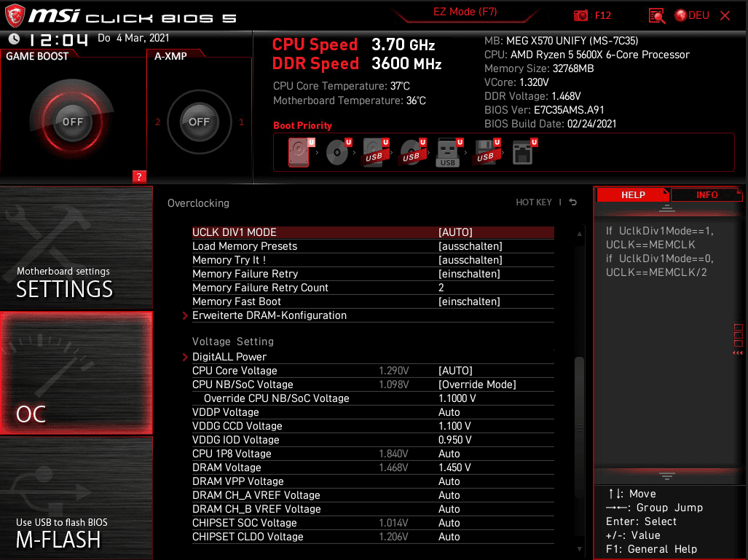Screen dimensions: 748x560
Task: Click the Boot Priority label
Action: point(302,125)
